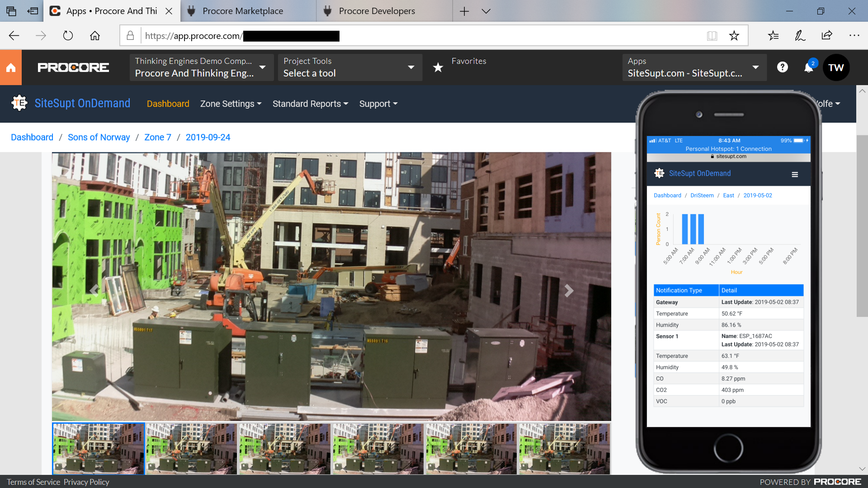Click the Favorites star icon
The image size is (868, 488).
point(438,67)
